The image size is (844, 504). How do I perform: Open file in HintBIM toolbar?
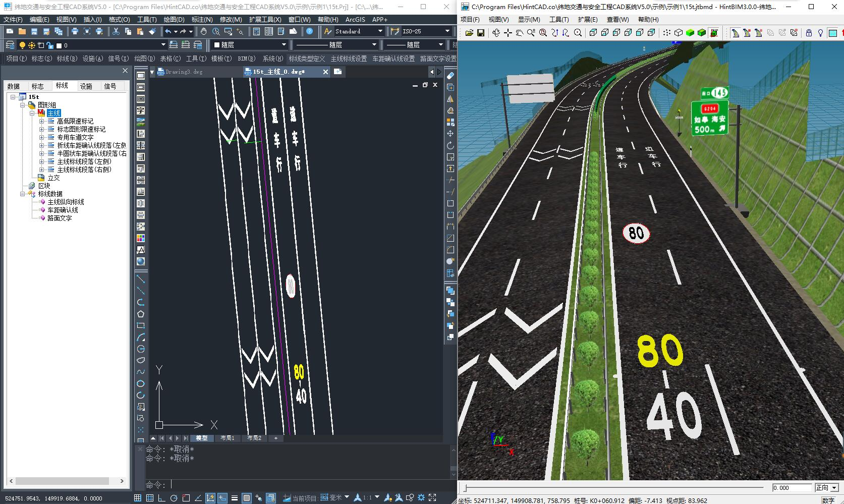469,33
